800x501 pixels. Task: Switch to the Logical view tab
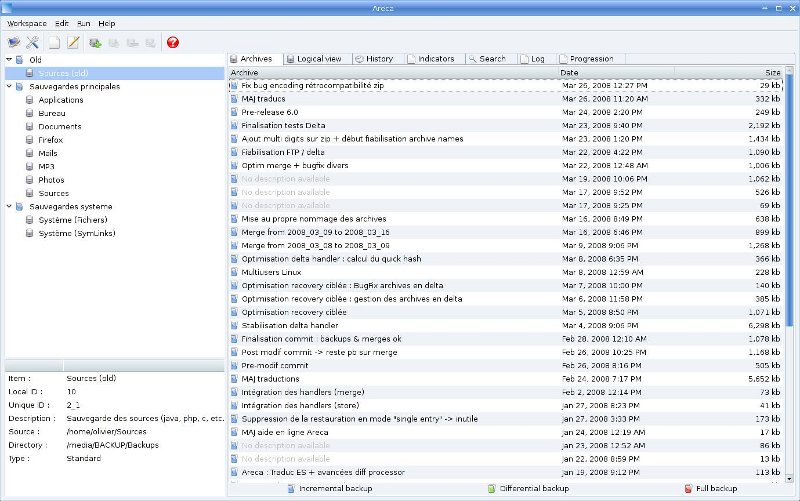coord(314,59)
